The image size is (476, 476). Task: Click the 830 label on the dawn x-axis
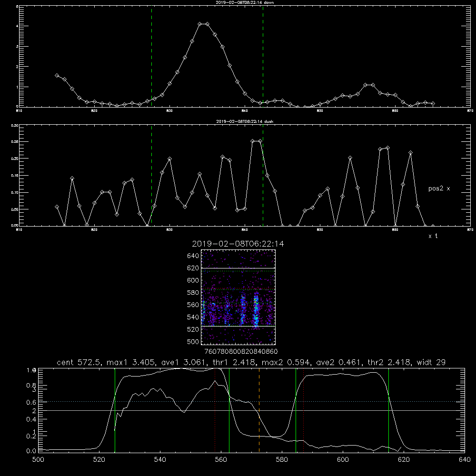point(169,111)
